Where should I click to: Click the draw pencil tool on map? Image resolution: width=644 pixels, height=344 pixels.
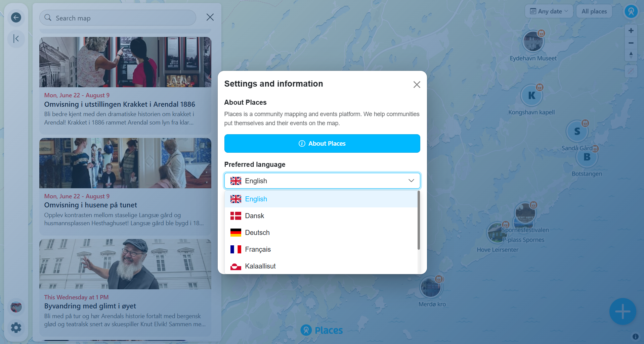pos(631,71)
